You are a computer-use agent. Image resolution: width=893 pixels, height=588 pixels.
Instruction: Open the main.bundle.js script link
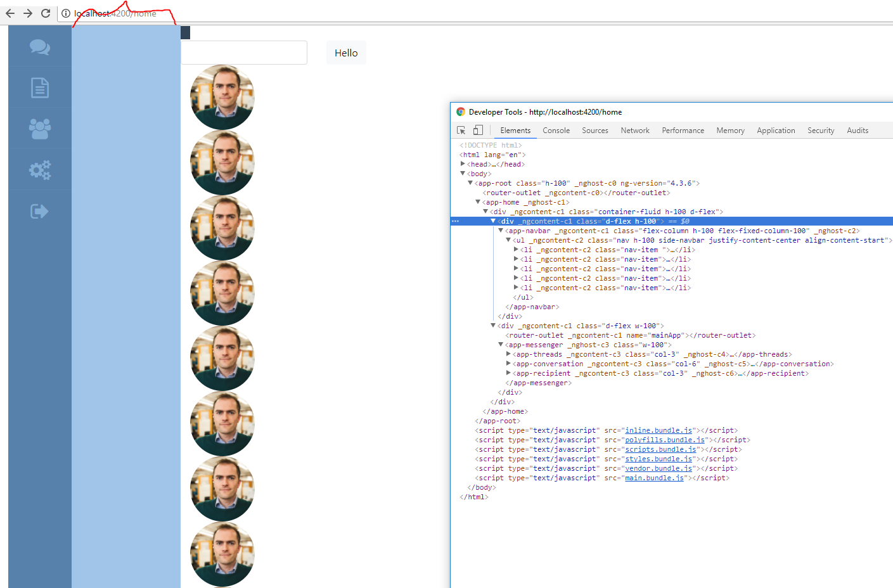[655, 478]
